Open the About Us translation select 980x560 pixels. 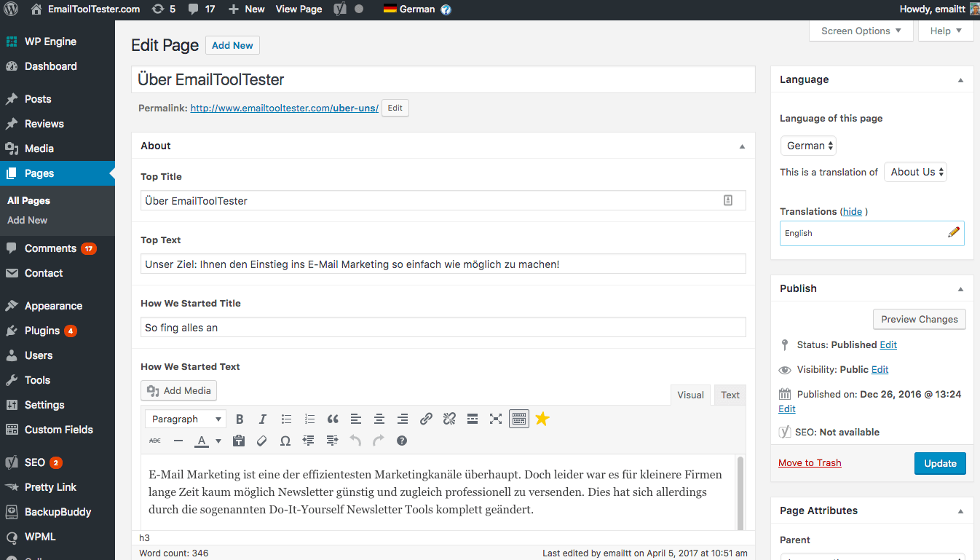(915, 172)
